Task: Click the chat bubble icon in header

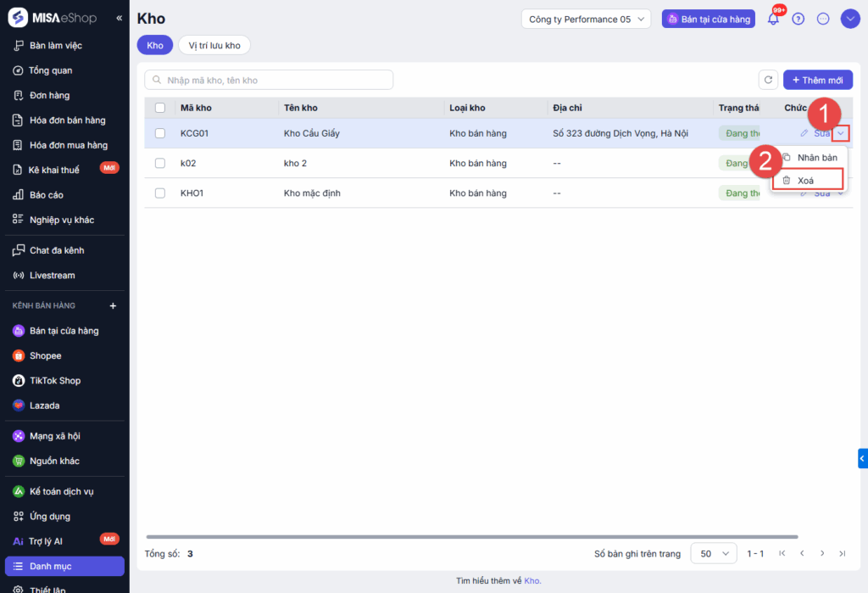Action: coord(823,19)
